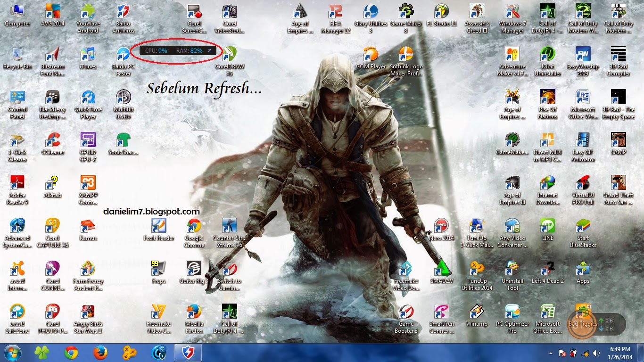
Task: Launch iTunes from the desktop
Action: point(88,58)
